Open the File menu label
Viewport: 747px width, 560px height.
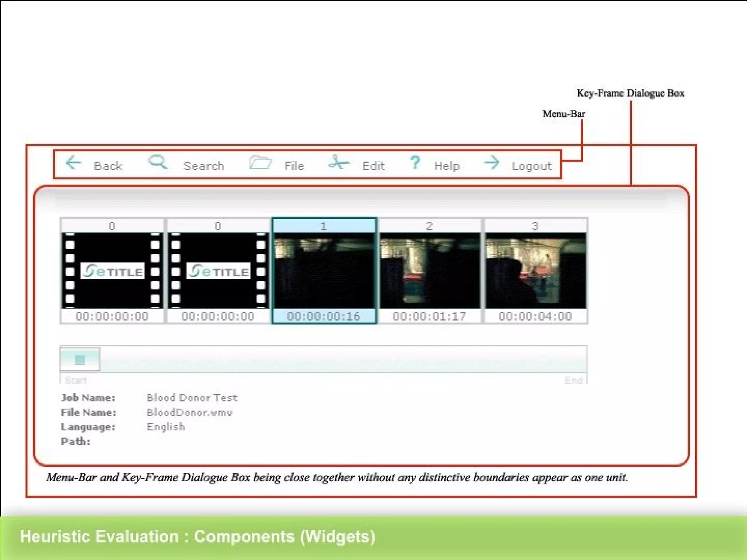point(294,166)
